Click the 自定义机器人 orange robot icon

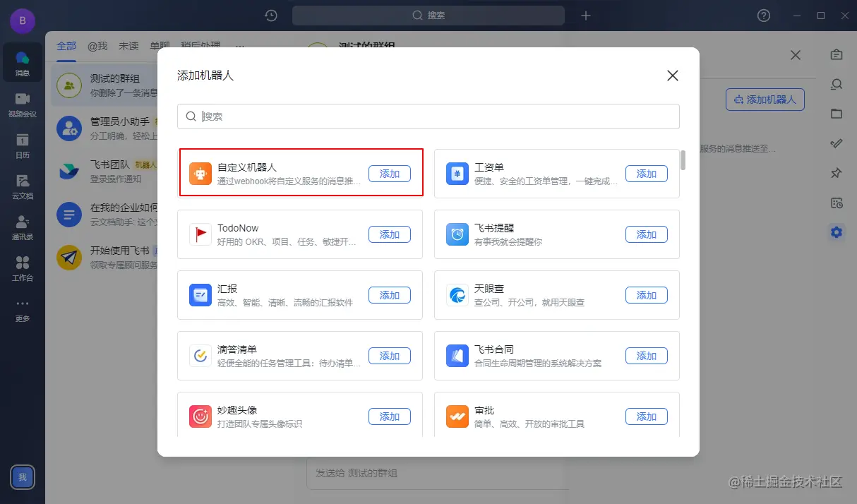200,174
